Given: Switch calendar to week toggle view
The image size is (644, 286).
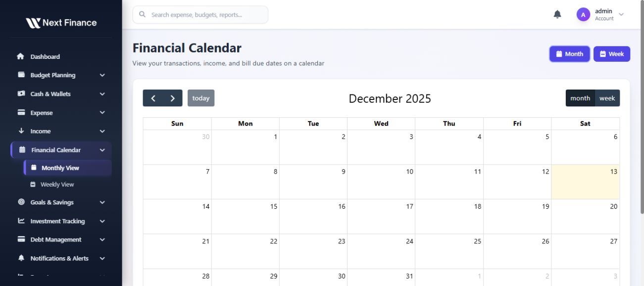Looking at the screenshot, I should (607, 98).
